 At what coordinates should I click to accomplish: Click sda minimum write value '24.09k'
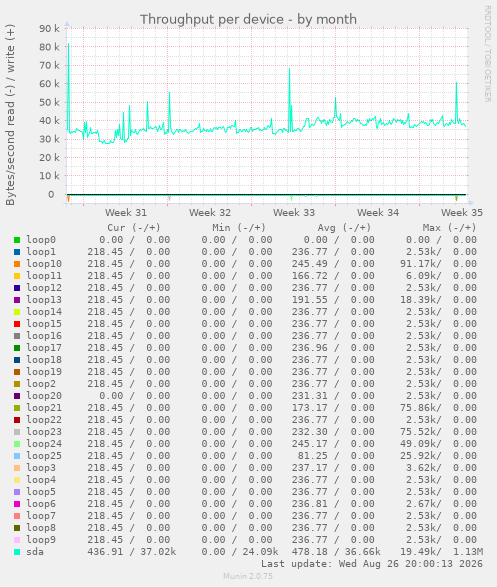pyautogui.click(x=260, y=552)
